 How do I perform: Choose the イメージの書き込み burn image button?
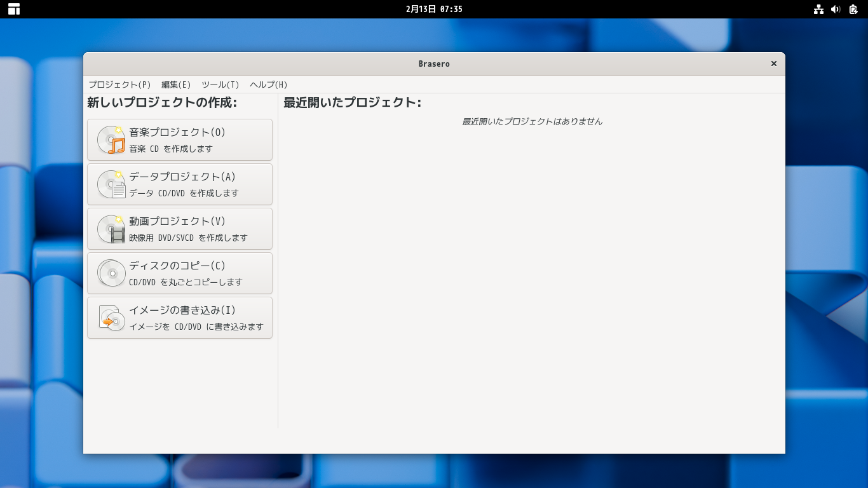pyautogui.click(x=180, y=318)
